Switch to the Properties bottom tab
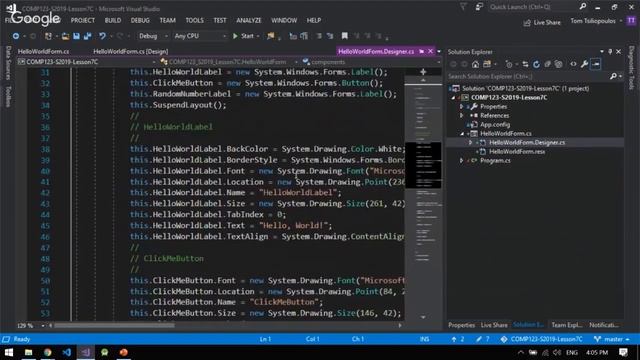Viewport: 640px width, 360px height. click(462, 325)
